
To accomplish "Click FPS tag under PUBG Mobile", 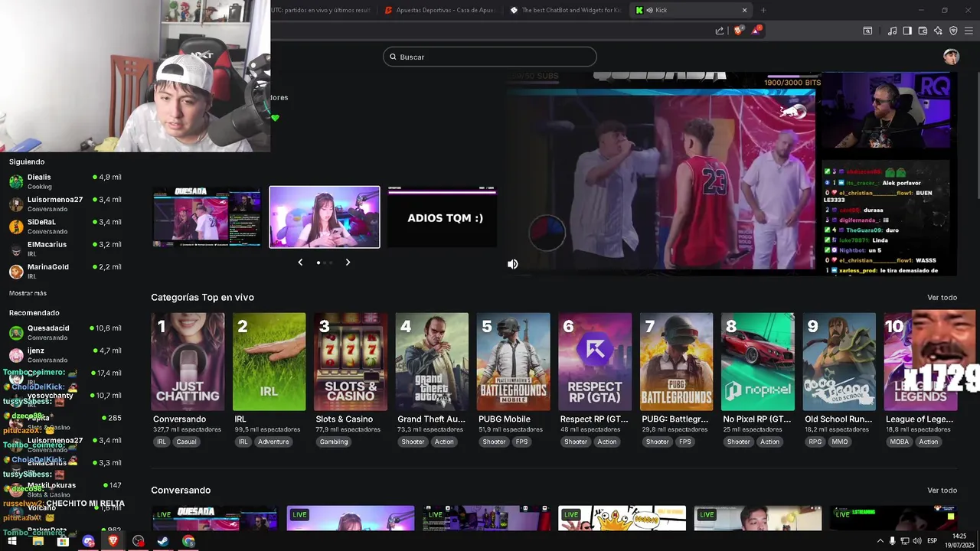I will coord(521,442).
